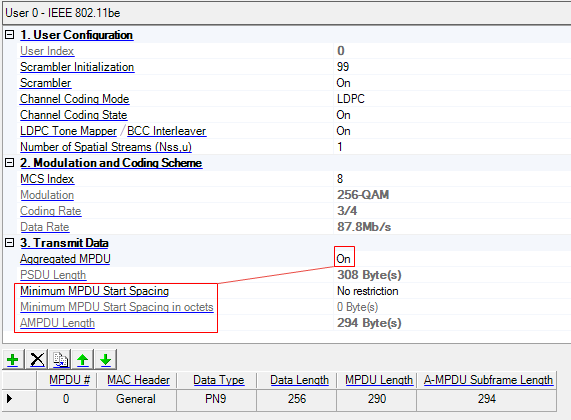The height and width of the screenshot is (420, 571).
Task: Click the 3/4 coding rate value
Action: click(347, 211)
